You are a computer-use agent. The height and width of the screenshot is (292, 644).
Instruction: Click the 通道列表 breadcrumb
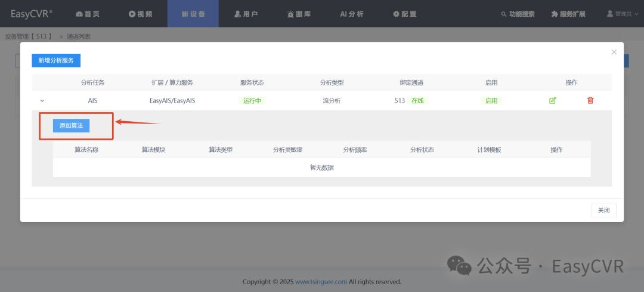pyautogui.click(x=79, y=36)
